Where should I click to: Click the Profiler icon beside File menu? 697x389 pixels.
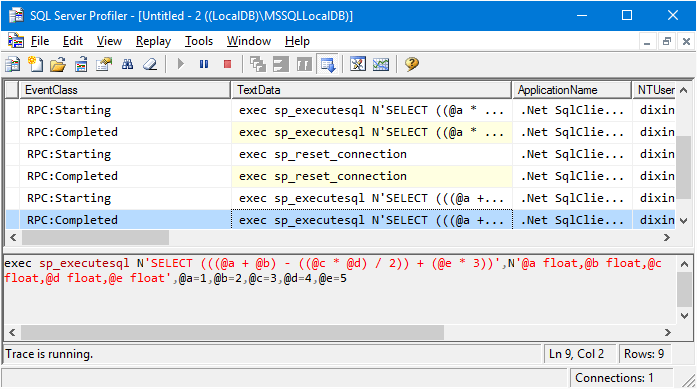[16, 41]
